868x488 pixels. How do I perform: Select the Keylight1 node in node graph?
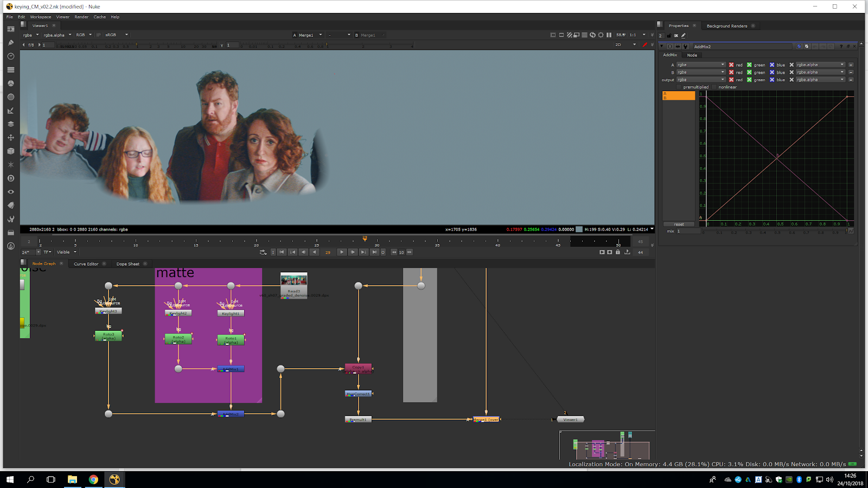[x=231, y=313]
